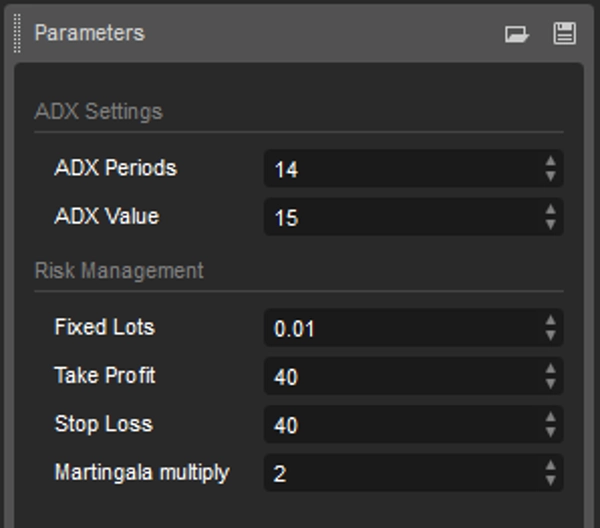Decrease ADX Periods with down arrow
Screen dimensions: 600x528
tap(550, 176)
